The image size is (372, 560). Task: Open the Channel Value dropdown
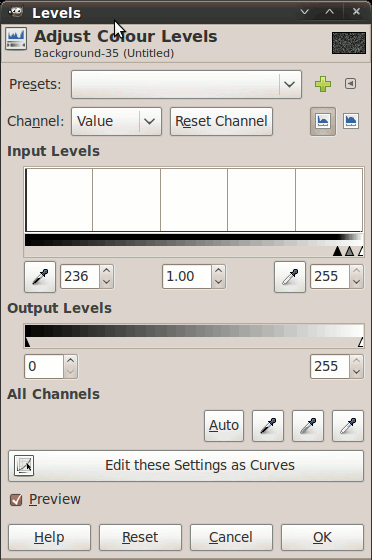(x=116, y=121)
